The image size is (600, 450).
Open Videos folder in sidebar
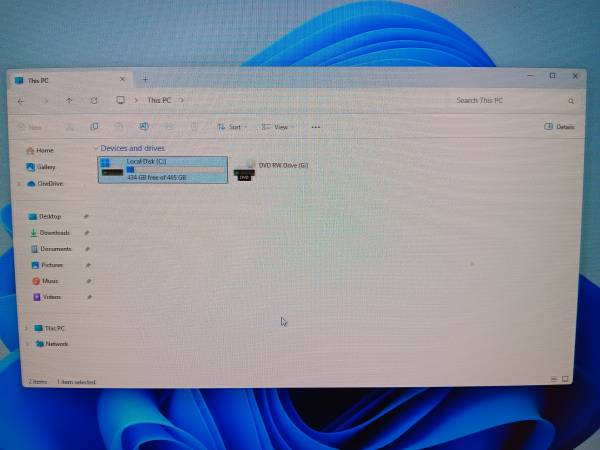click(47, 297)
